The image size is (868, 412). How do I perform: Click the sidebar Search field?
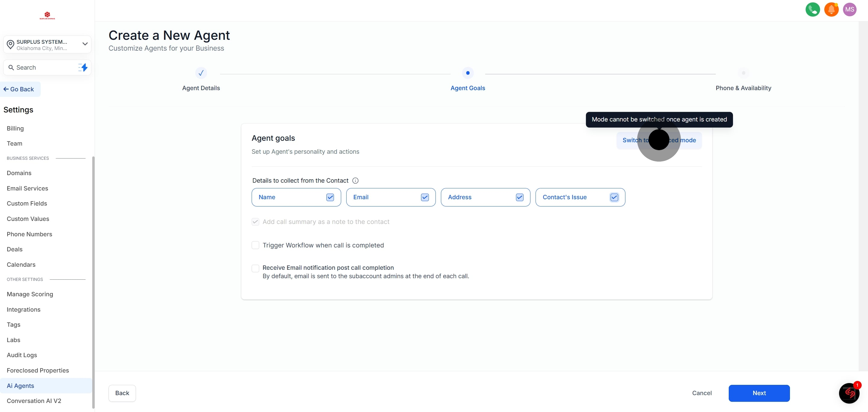coord(42,68)
